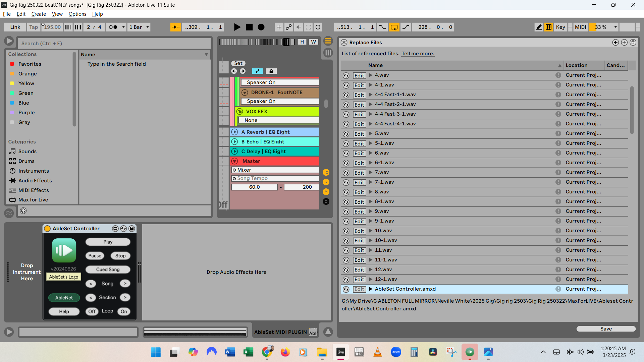644x362 pixels.
Task: Open the quantization 1 Bar dropdown
Action: click(139, 27)
